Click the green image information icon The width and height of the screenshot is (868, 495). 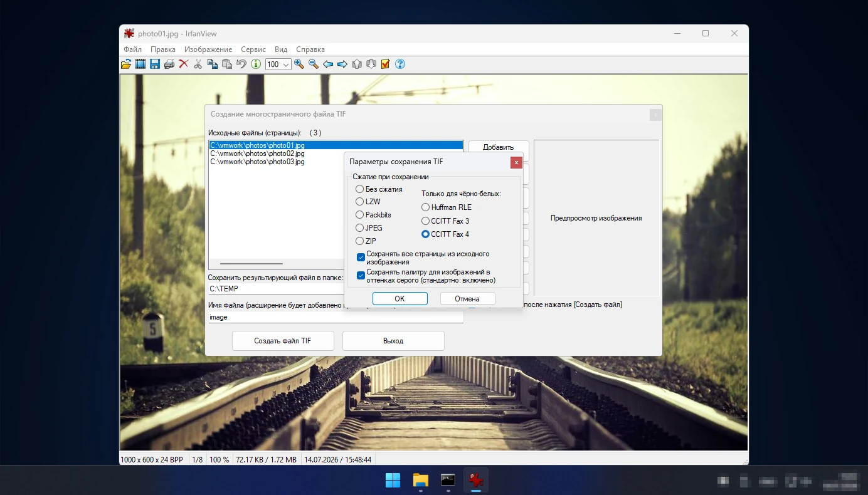click(x=256, y=64)
